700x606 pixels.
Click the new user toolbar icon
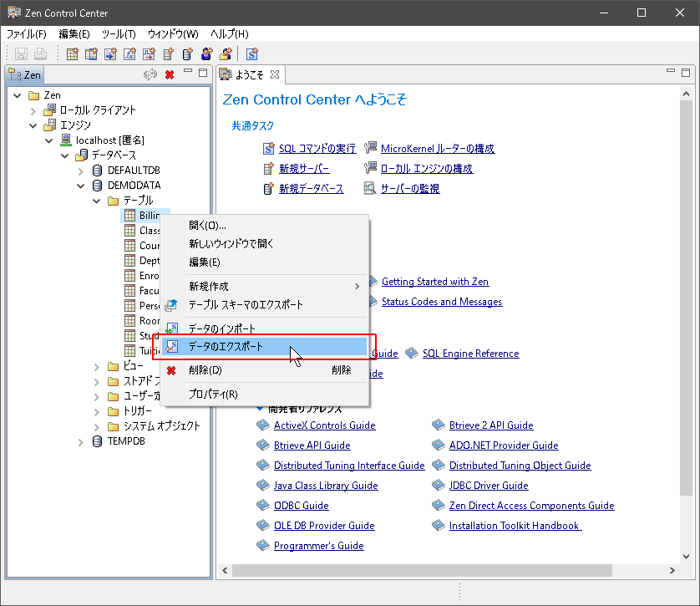[206, 54]
